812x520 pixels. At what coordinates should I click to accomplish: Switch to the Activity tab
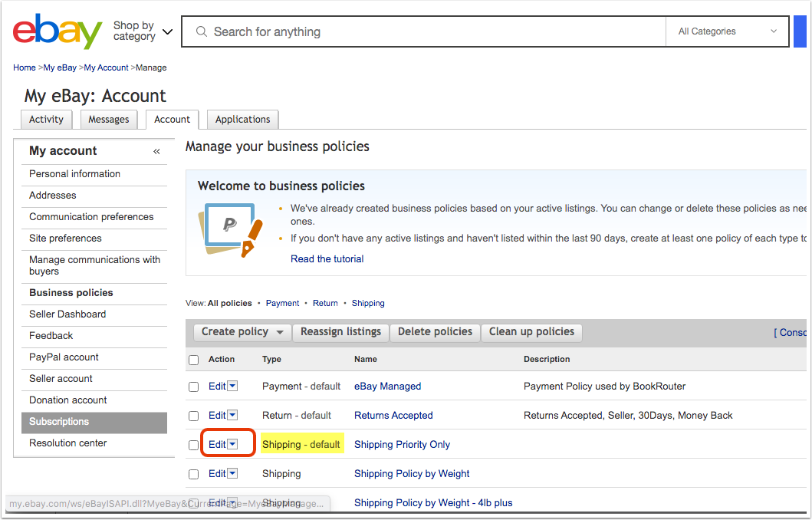(46, 120)
